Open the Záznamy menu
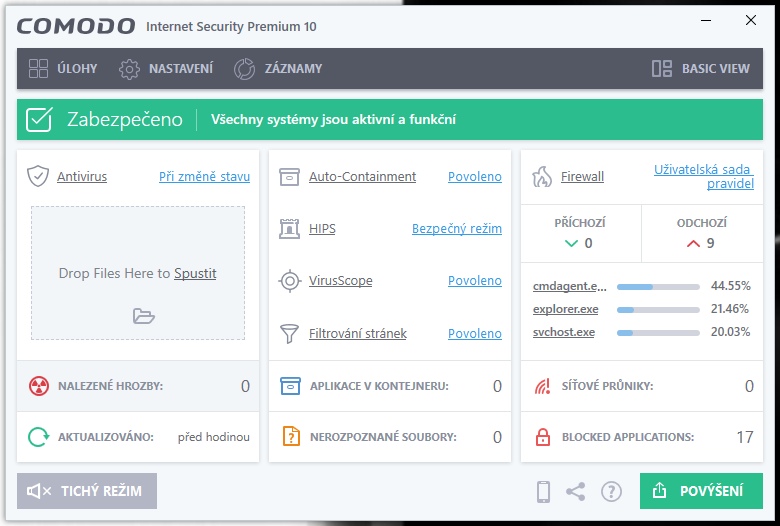The width and height of the screenshot is (780, 526). click(x=278, y=69)
